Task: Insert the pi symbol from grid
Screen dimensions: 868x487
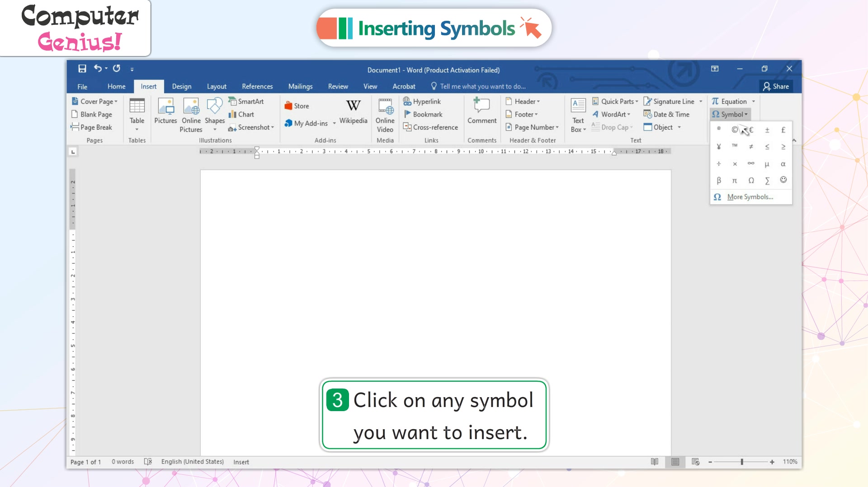Action: (x=735, y=180)
